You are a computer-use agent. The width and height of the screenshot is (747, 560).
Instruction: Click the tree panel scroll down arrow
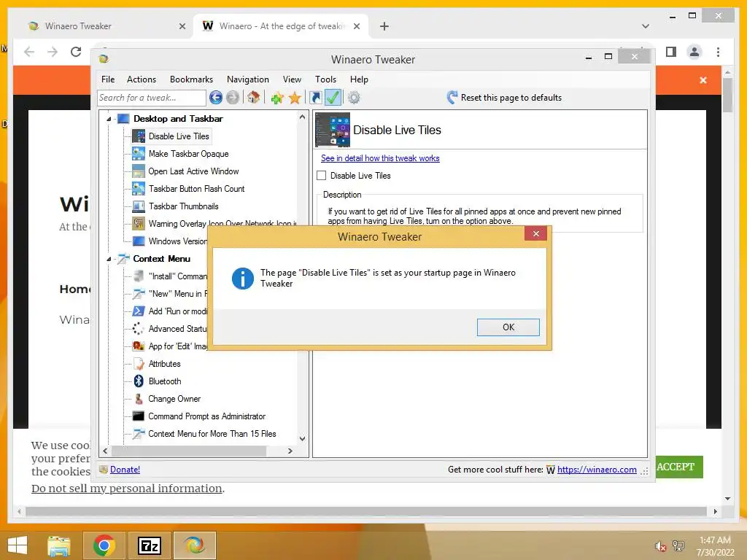[302, 438]
